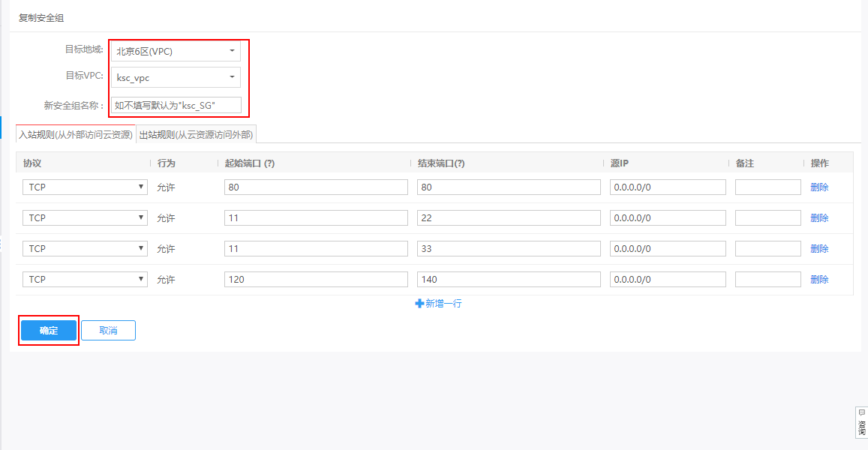The width and height of the screenshot is (868, 450).
Task: Click the 协议 column header
Action: click(32, 163)
